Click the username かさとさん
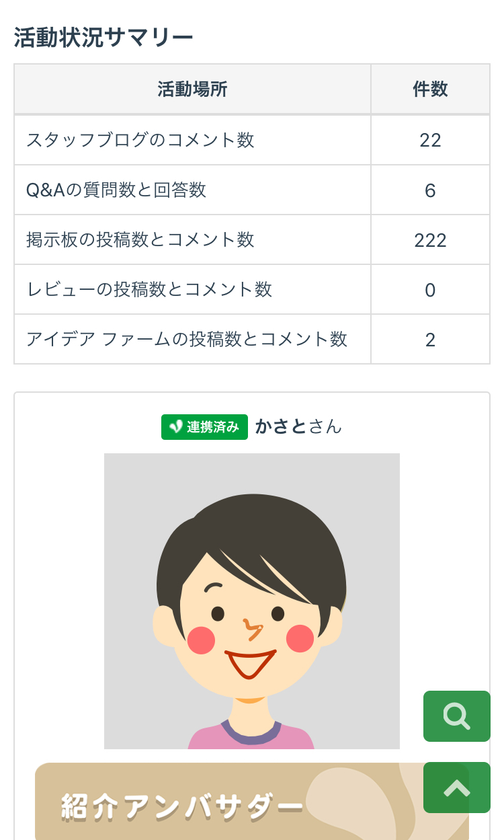 [298, 426]
